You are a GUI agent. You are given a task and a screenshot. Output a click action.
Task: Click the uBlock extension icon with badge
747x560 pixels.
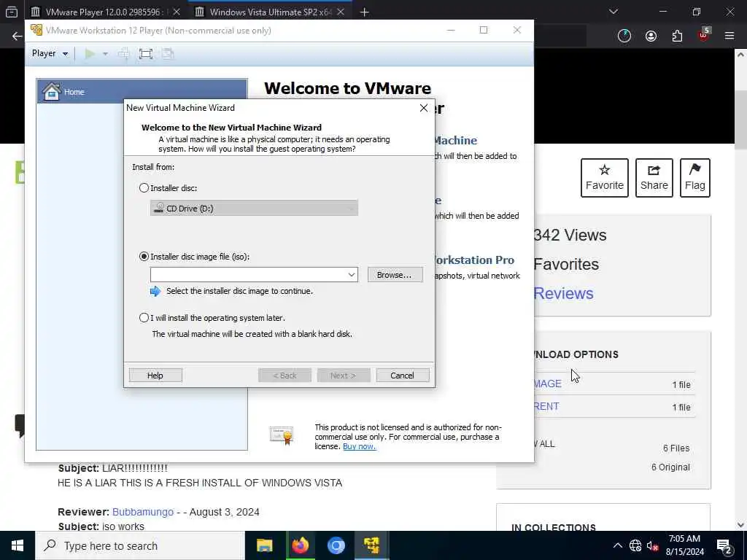pyautogui.click(x=704, y=35)
